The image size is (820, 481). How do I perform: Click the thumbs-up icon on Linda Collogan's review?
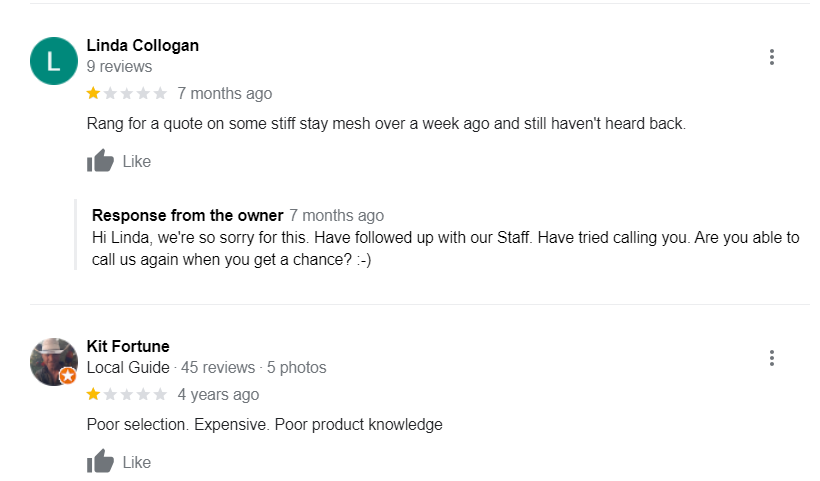point(100,161)
